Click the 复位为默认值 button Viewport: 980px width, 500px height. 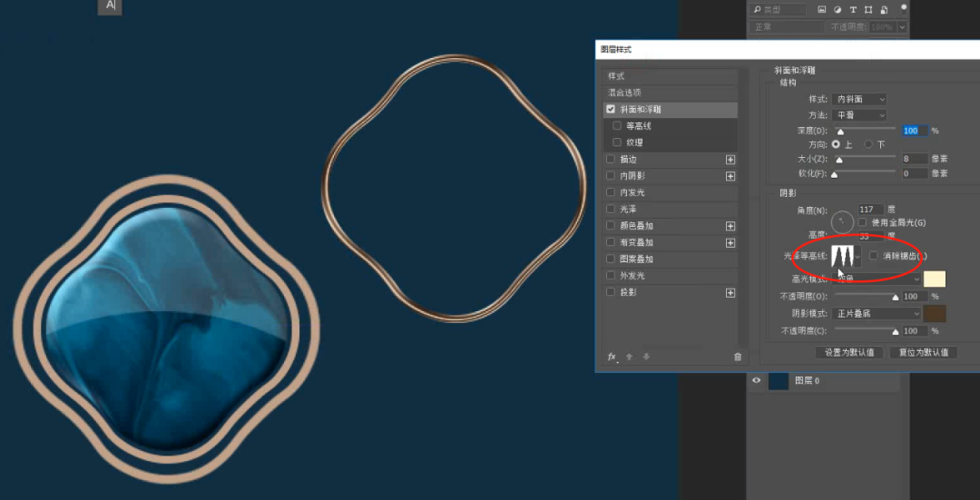[x=923, y=352]
